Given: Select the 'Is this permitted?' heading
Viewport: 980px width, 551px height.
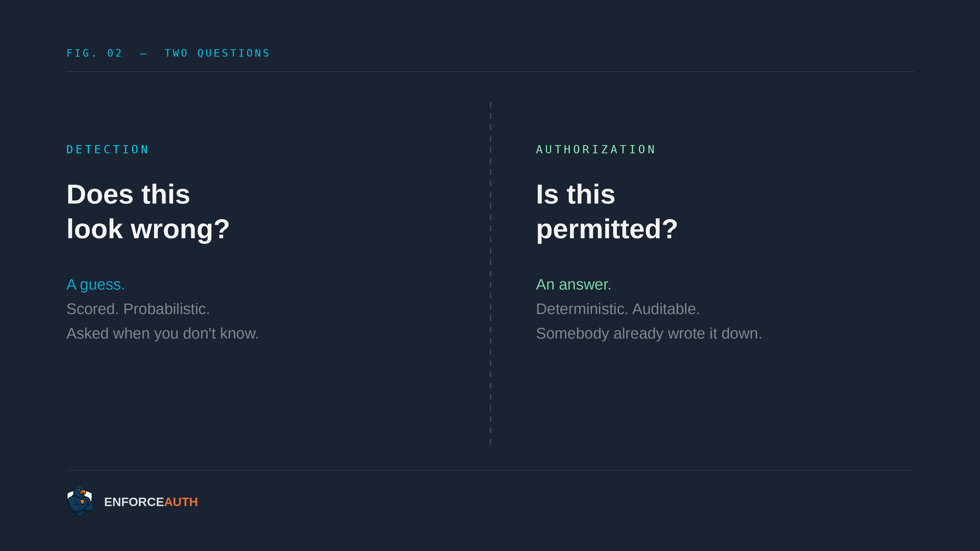Looking at the screenshot, I should coord(607,212).
